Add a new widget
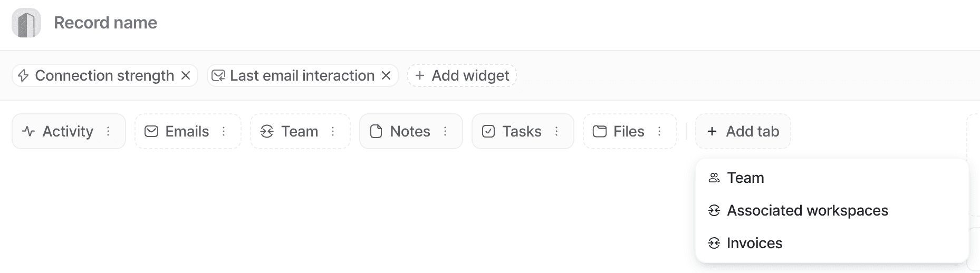Image resolution: width=980 pixels, height=273 pixels. (462, 75)
